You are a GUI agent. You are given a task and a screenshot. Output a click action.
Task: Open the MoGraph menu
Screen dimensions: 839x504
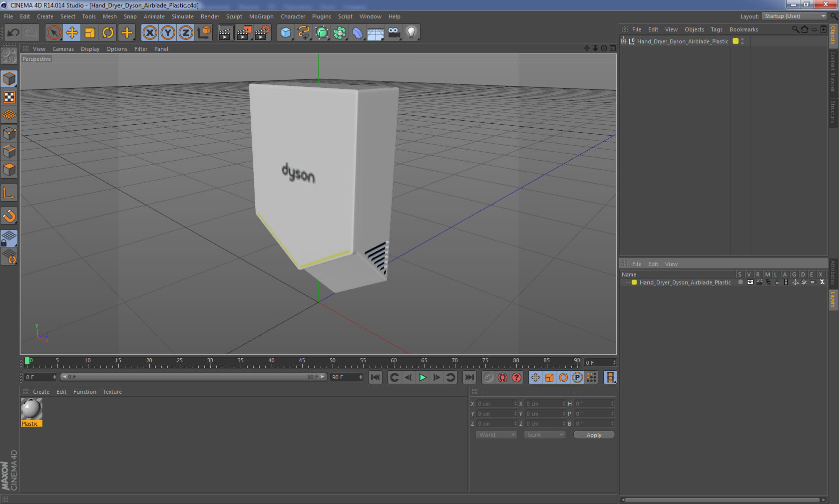click(261, 16)
